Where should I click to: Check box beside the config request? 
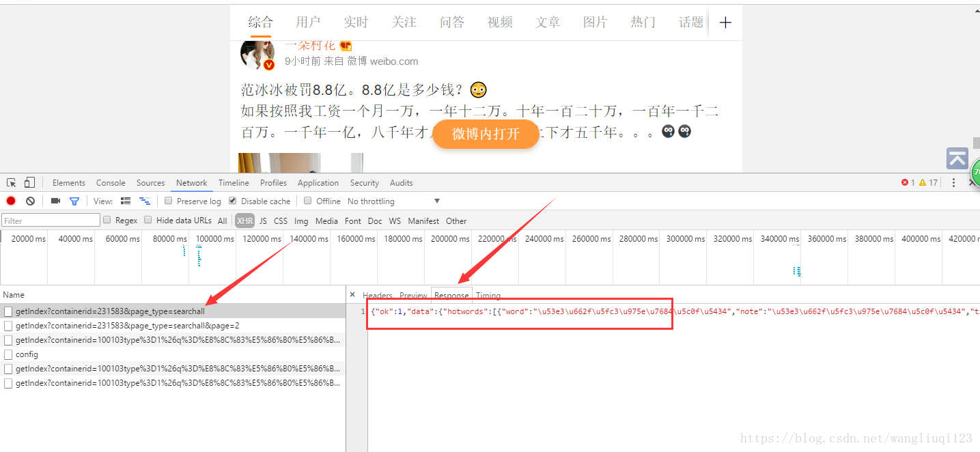tap(8, 354)
